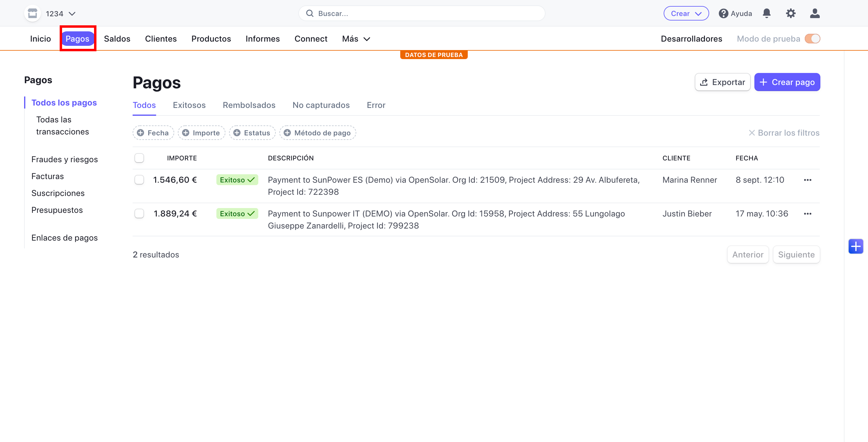This screenshot has width=868, height=442.
Task: Open Todas las transacciones in sidebar
Action: (63, 126)
